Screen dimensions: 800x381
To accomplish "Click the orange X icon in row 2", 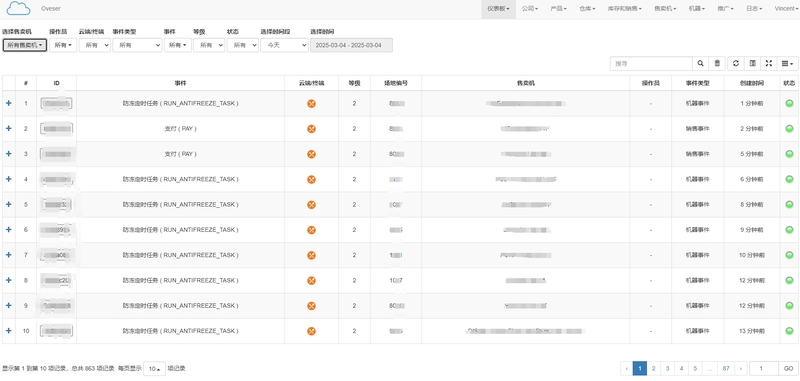I will click(x=311, y=129).
